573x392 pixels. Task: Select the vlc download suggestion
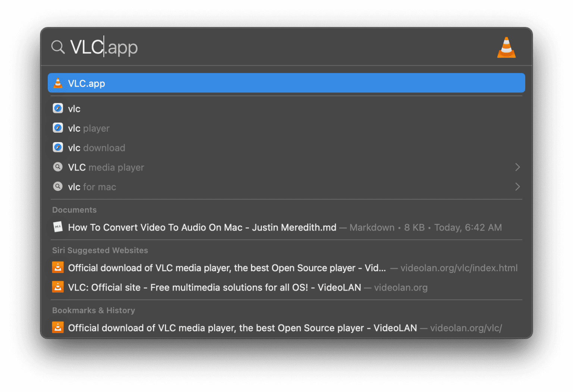click(x=96, y=147)
